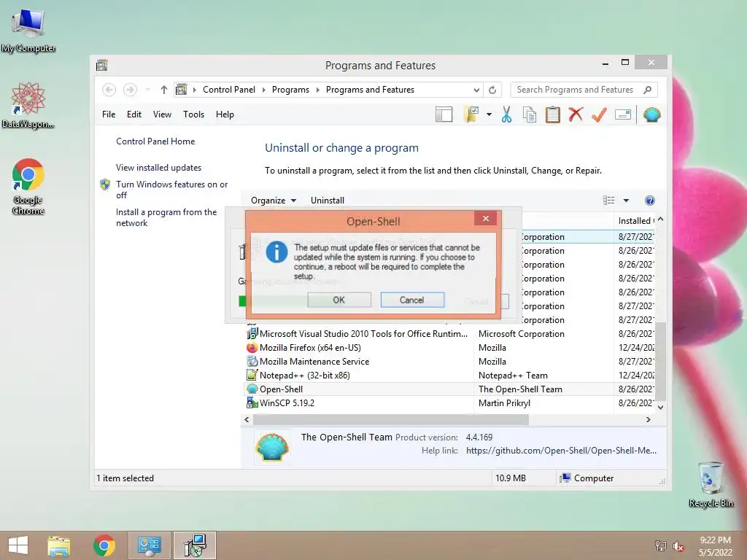This screenshot has width=747, height=560.
Task: Open Turn Windows features on or off
Action: (171, 190)
